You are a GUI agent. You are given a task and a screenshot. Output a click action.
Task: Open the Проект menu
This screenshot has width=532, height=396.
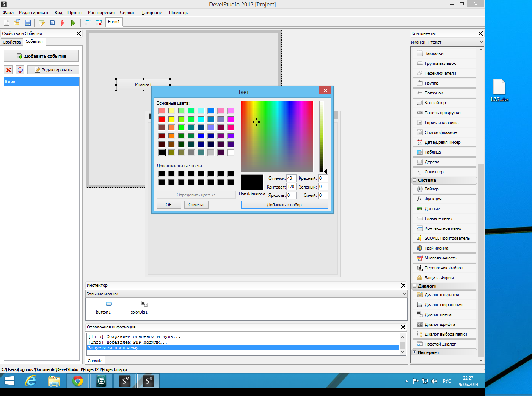click(75, 13)
